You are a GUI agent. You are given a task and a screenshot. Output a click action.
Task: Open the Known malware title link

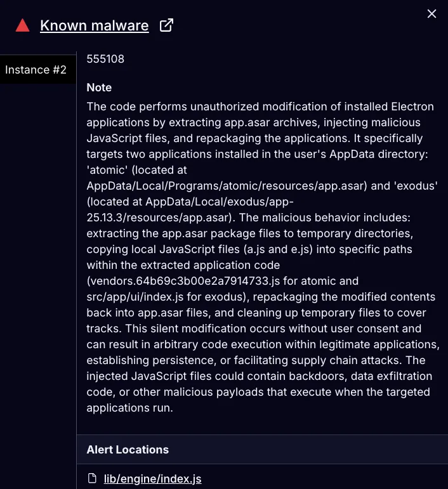tap(95, 25)
